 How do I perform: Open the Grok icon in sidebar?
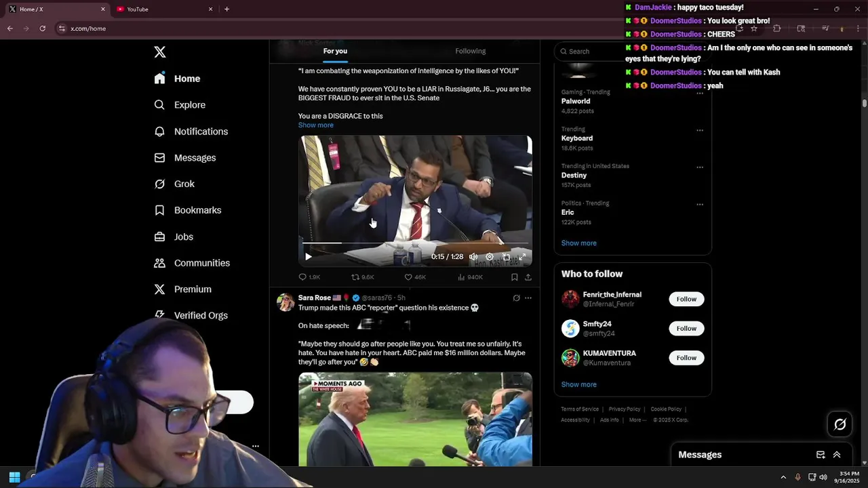pos(159,184)
